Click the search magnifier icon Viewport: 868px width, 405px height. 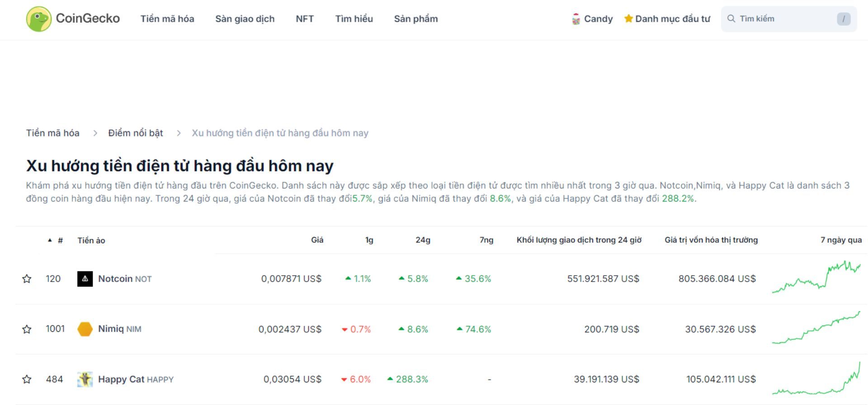tap(731, 19)
